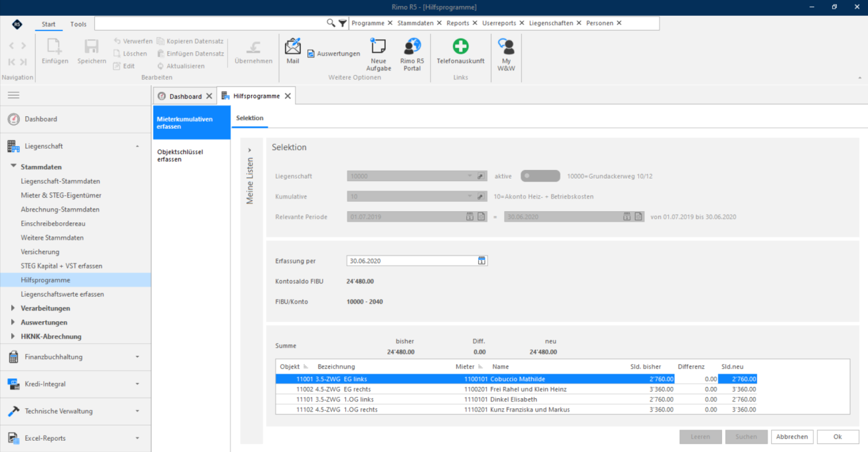Open Auswertungen in the ribbon
Viewport: 868px width, 452px height.
click(333, 54)
